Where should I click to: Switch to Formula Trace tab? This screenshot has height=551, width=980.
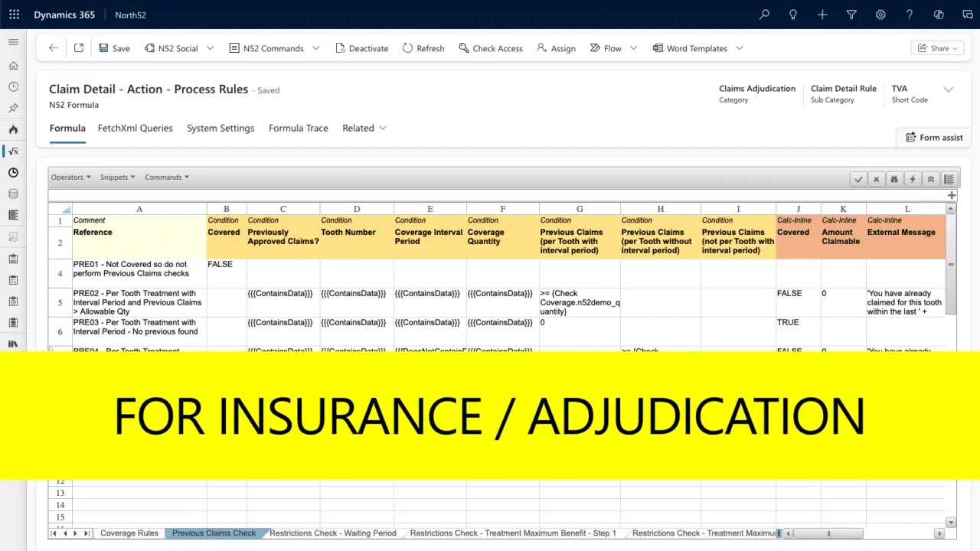pyautogui.click(x=299, y=129)
